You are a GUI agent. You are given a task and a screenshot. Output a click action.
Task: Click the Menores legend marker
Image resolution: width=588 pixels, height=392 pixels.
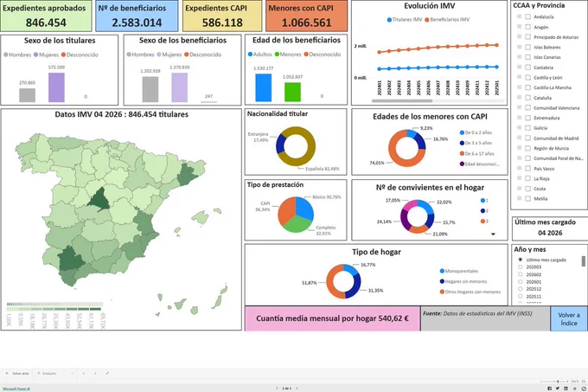pyautogui.click(x=277, y=55)
